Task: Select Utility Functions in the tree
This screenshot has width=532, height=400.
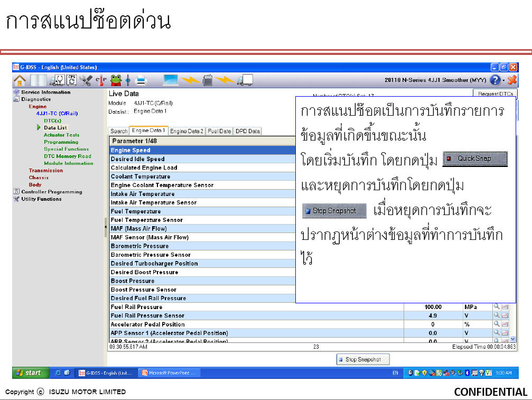Action: (41, 199)
